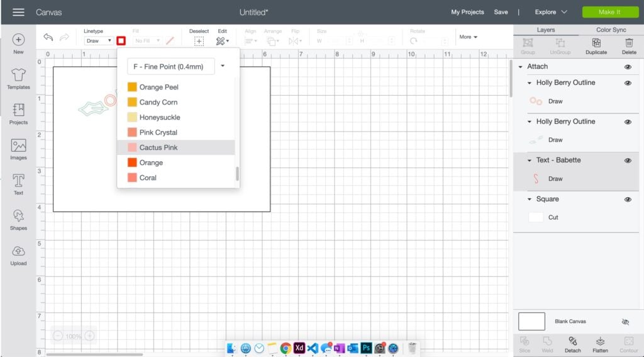Click the Delete layer icon
The width and height of the screenshot is (644, 357).
(629, 43)
